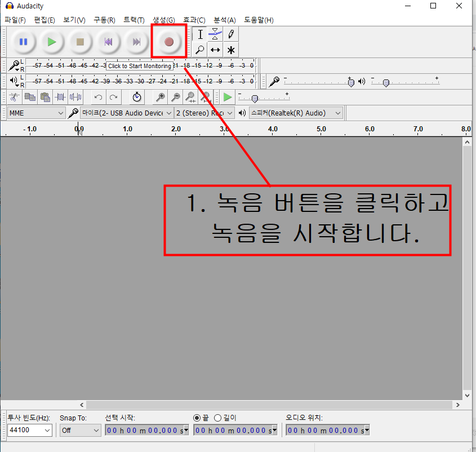Open the recording meter microphone menu
This screenshot has height=452, width=476.
pos(14,65)
